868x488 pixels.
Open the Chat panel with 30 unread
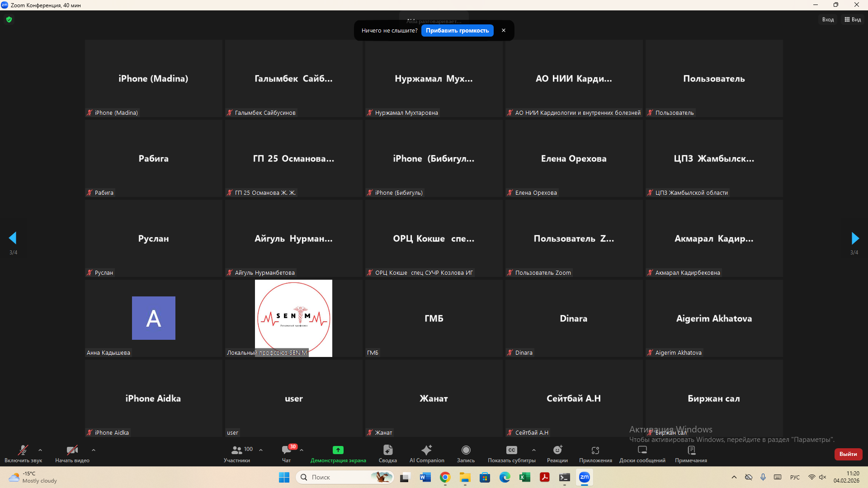click(x=287, y=450)
